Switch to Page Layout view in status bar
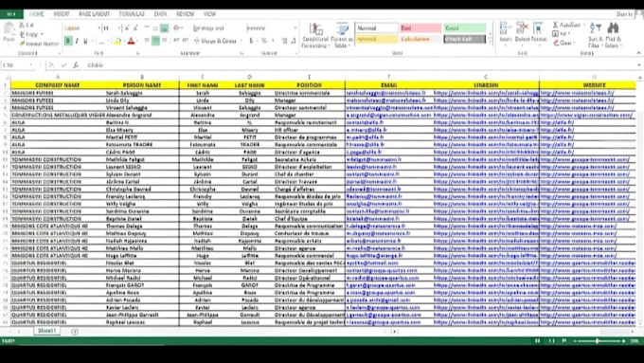Image resolution: width=644 pixels, height=363 pixels. point(551,341)
